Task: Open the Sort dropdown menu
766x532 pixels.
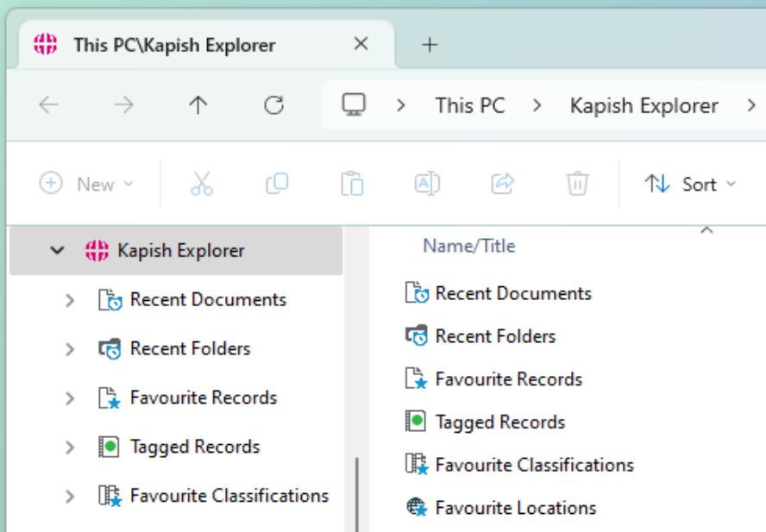Action: [x=690, y=185]
